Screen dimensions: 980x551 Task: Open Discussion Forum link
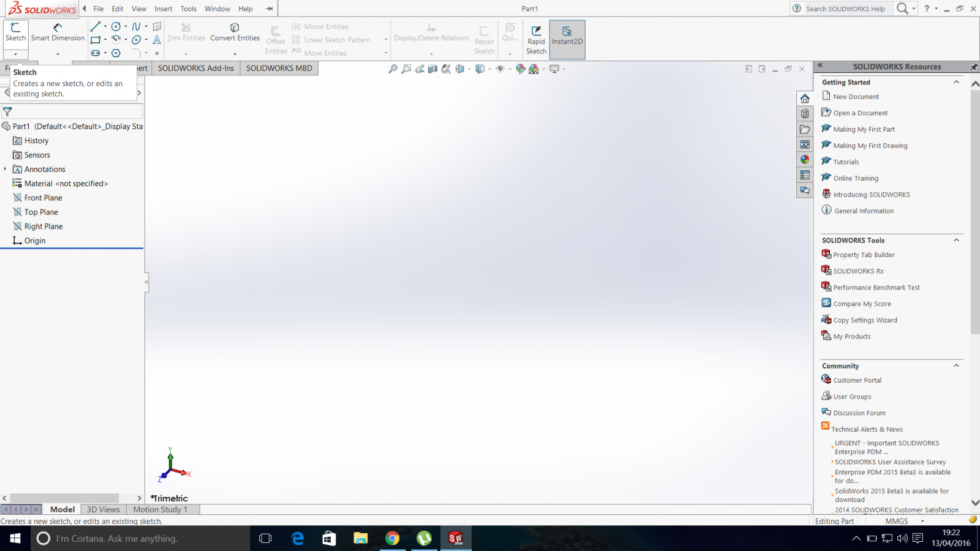click(x=859, y=413)
